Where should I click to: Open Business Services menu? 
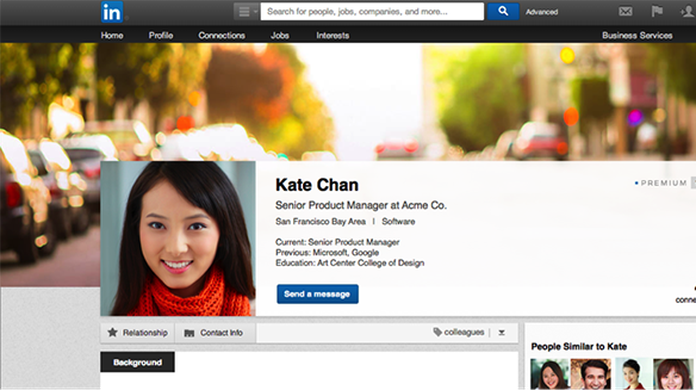pyautogui.click(x=637, y=35)
